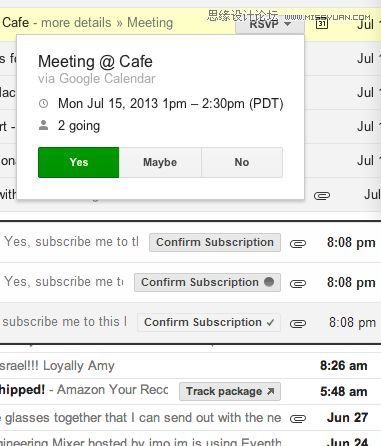The image size is (381, 446).
Task: Click attachment icon beside first Confirm Subscription
Action: coord(298,244)
